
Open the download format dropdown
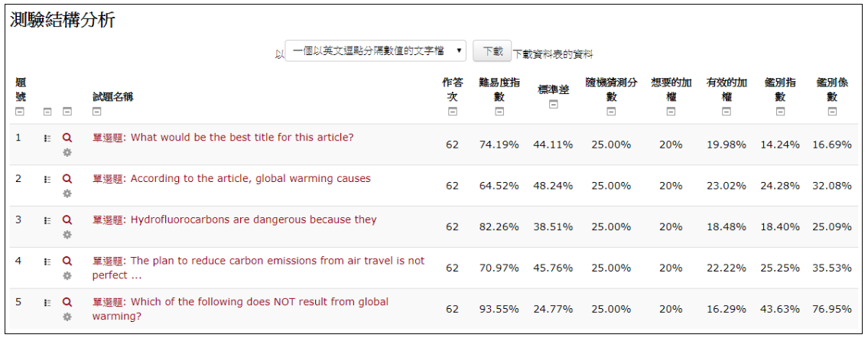[375, 51]
